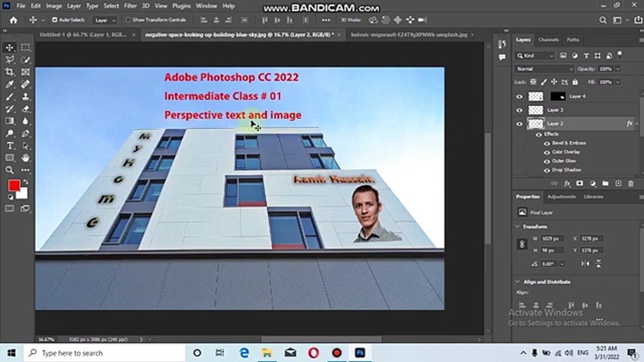644x362 pixels.
Task: Select the Hand tool
Action: click(x=25, y=158)
